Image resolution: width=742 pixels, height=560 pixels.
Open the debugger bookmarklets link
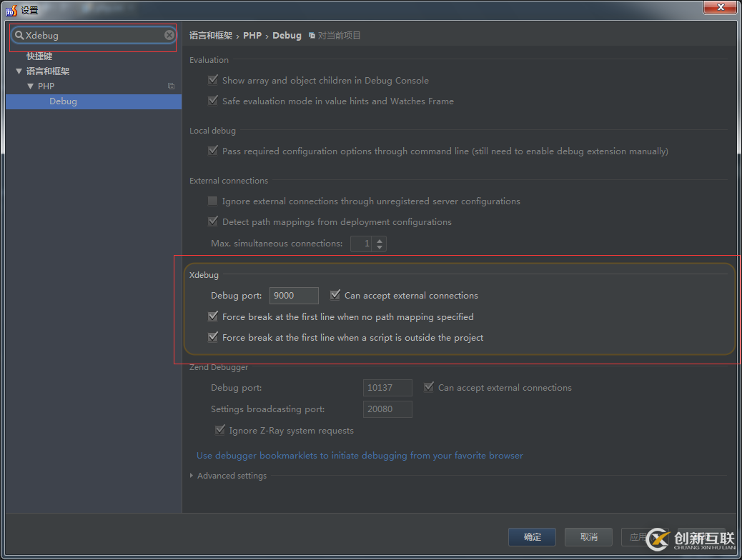point(359,455)
